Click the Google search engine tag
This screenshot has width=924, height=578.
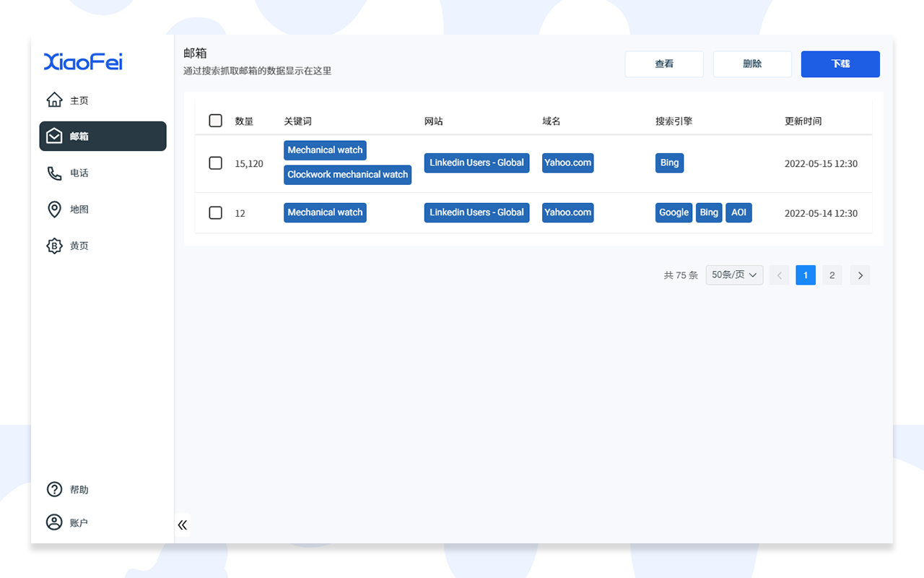[x=674, y=212]
